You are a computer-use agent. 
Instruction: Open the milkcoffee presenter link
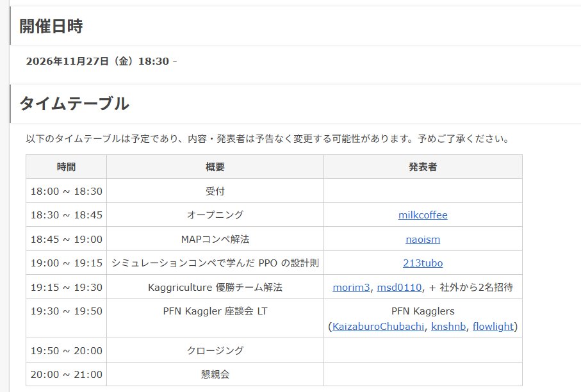(423, 215)
